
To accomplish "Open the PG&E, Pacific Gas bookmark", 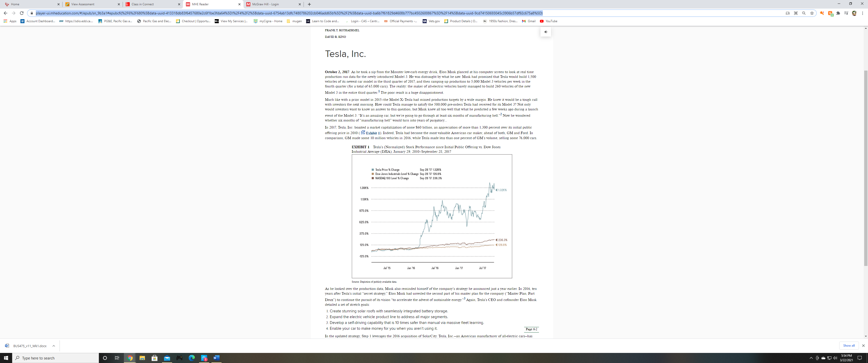I will point(115,21).
